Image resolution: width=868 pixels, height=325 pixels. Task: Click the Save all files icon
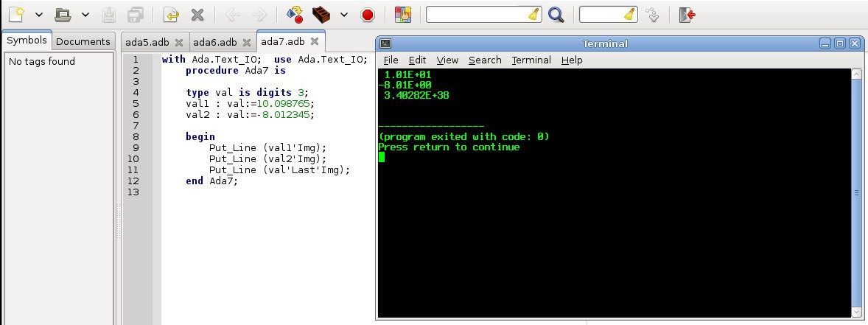click(x=136, y=15)
